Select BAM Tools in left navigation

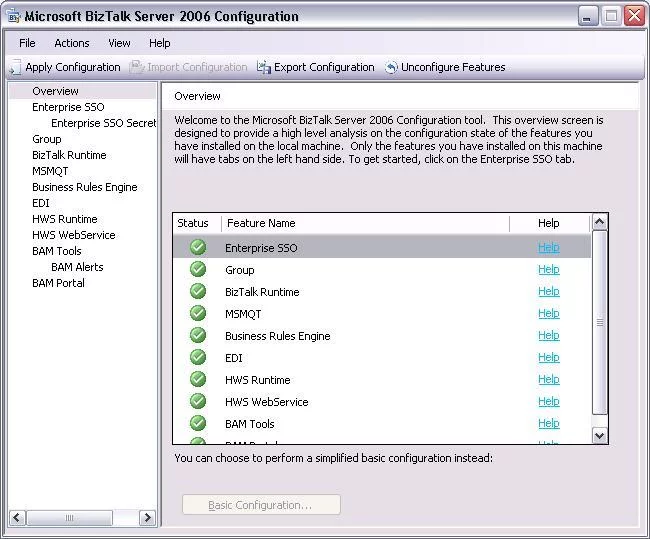57,251
